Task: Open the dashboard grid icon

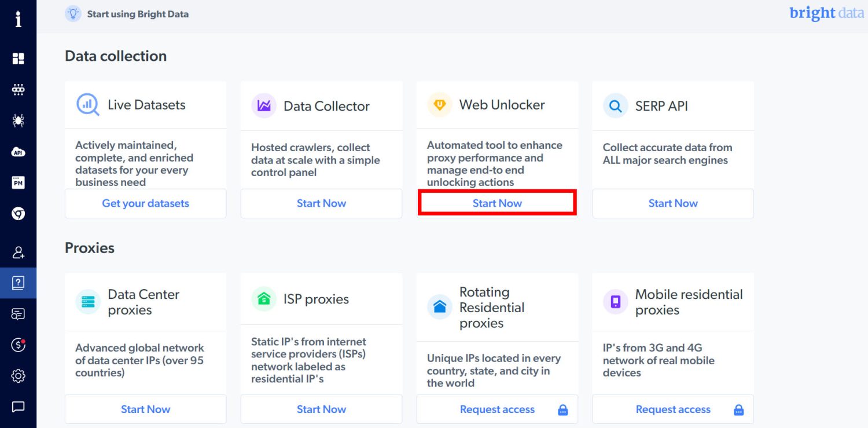Action: 18,58
